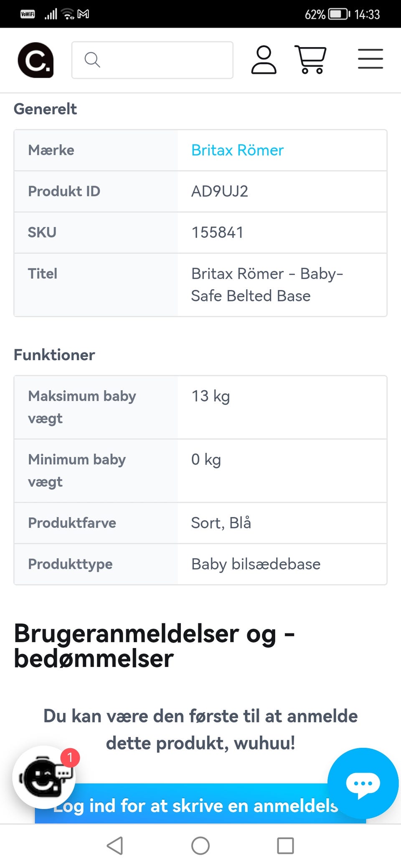
Task: Tap the Android back navigation button
Action: [115, 846]
